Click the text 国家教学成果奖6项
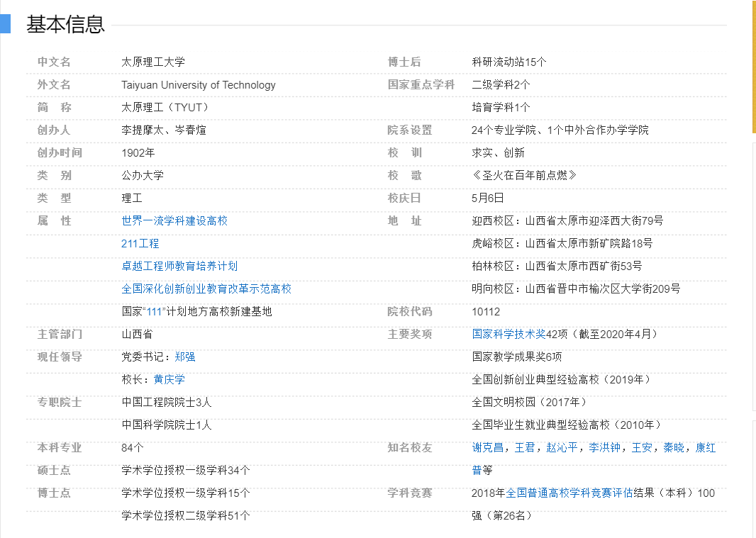The height and width of the screenshot is (538, 756). pos(517,357)
